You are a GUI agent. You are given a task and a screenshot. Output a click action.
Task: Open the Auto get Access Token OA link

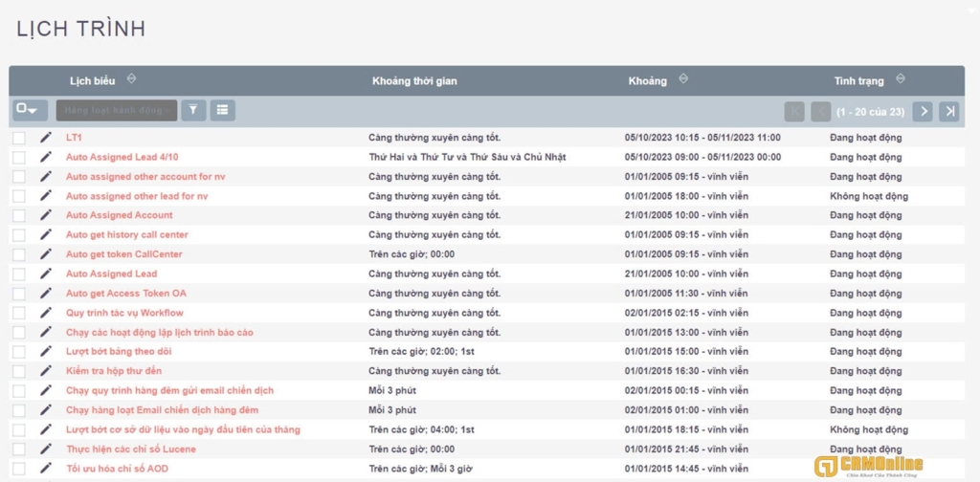pyautogui.click(x=125, y=294)
